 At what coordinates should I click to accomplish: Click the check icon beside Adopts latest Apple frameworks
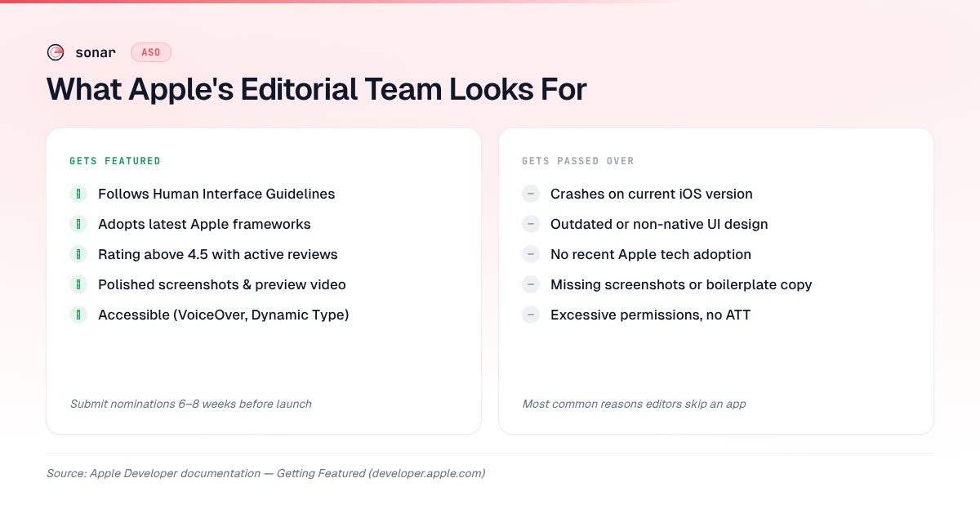(78, 224)
